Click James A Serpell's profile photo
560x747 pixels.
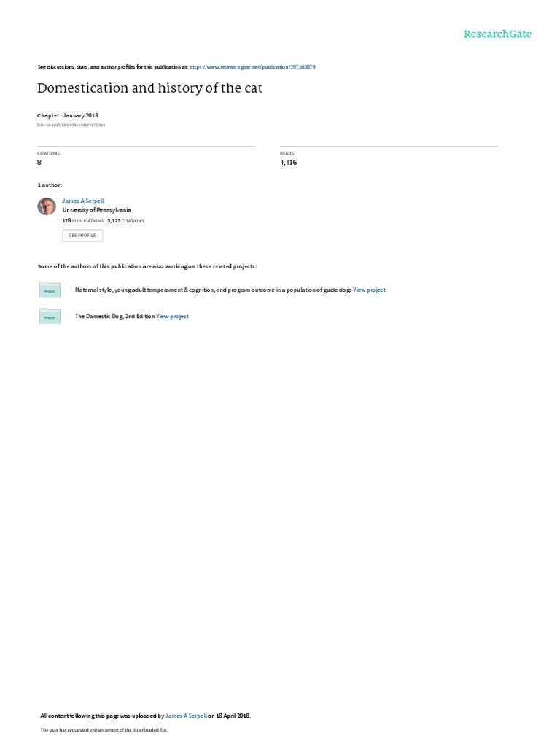point(47,206)
